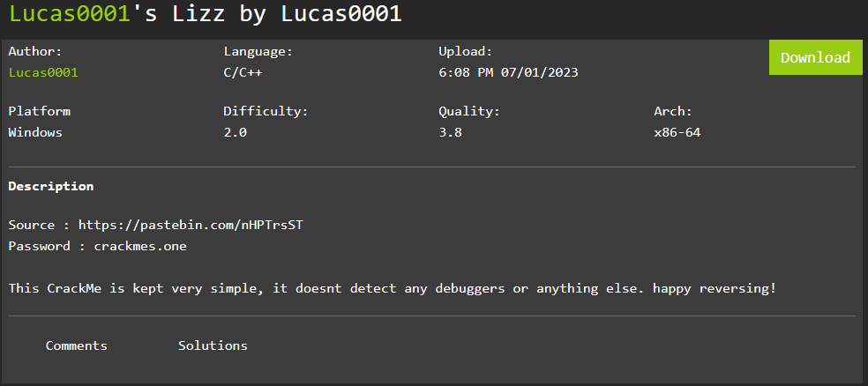Viewport: 868px width, 386px height.
Task: Open author profile Lucas0001 under Author
Action: [43, 72]
